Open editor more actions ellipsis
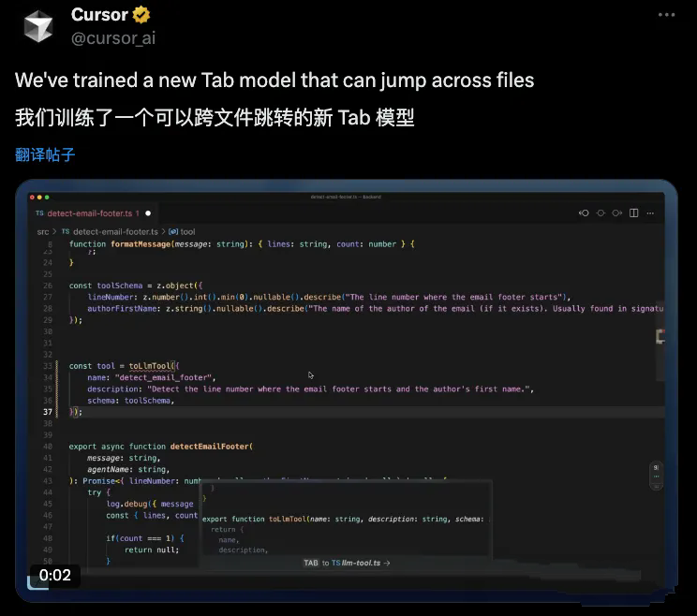This screenshot has height=616, width=697. click(x=650, y=213)
